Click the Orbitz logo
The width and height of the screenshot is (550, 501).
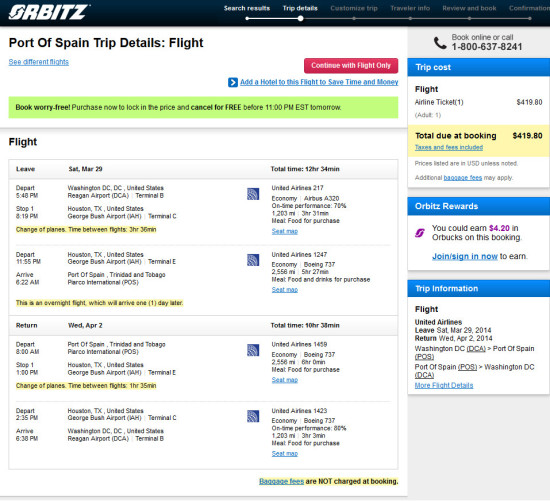(48, 12)
